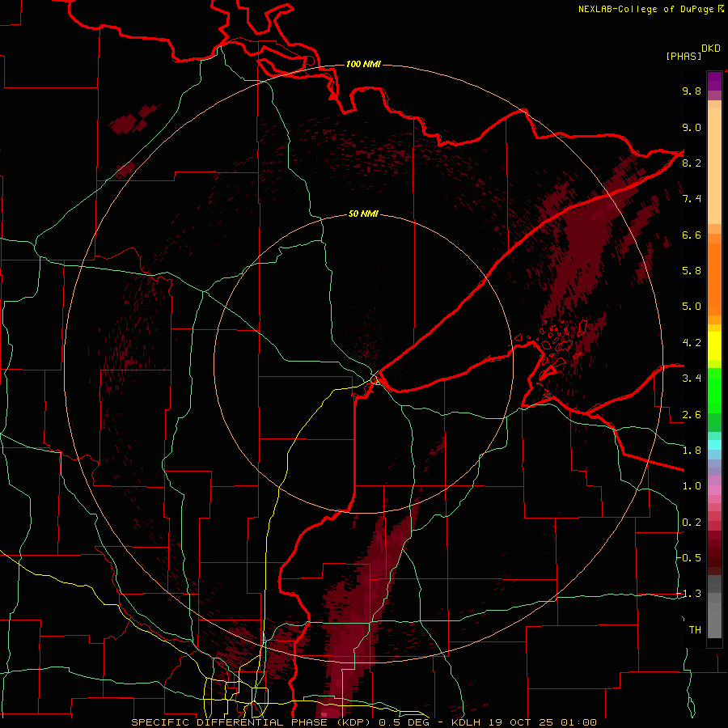Click the 100 NMI range ring label
This screenshot has width=728, height=728.
point(363,64)
